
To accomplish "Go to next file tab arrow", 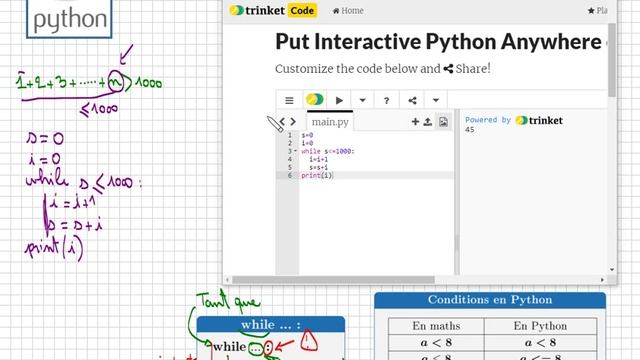I will [x=293, y=122].
